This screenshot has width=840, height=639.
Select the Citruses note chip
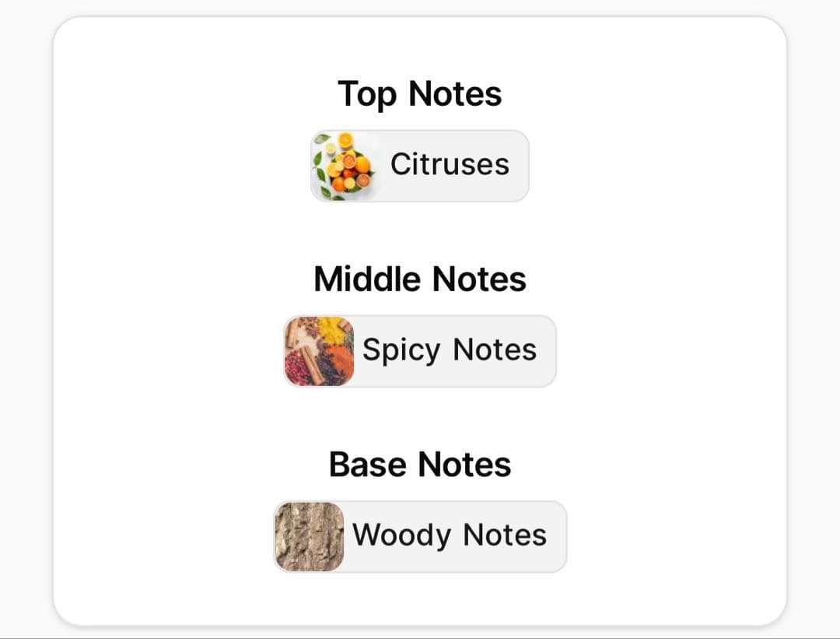pyautogui.click(x=420, y=166)
